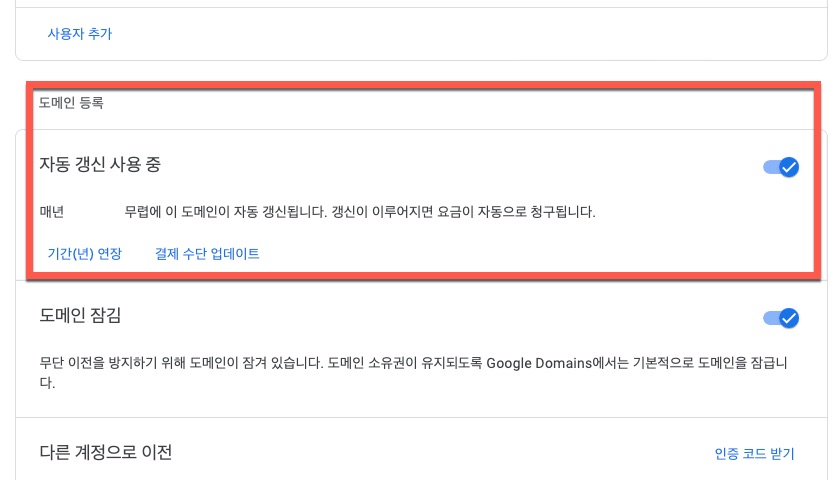Click the Google Domains text in lock description
The image size is (839, 480).
539,363
